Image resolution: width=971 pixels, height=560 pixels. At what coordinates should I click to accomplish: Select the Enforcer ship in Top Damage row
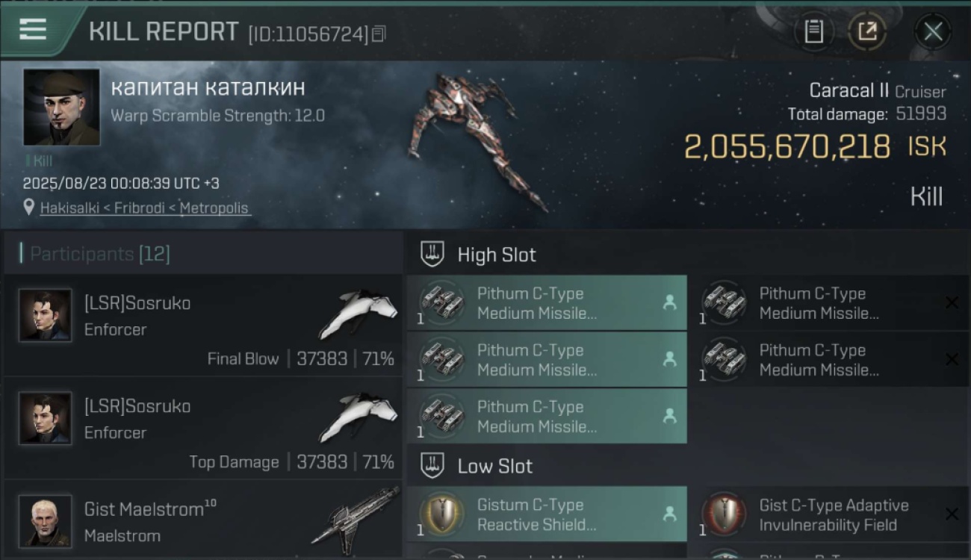coord(357,417)
